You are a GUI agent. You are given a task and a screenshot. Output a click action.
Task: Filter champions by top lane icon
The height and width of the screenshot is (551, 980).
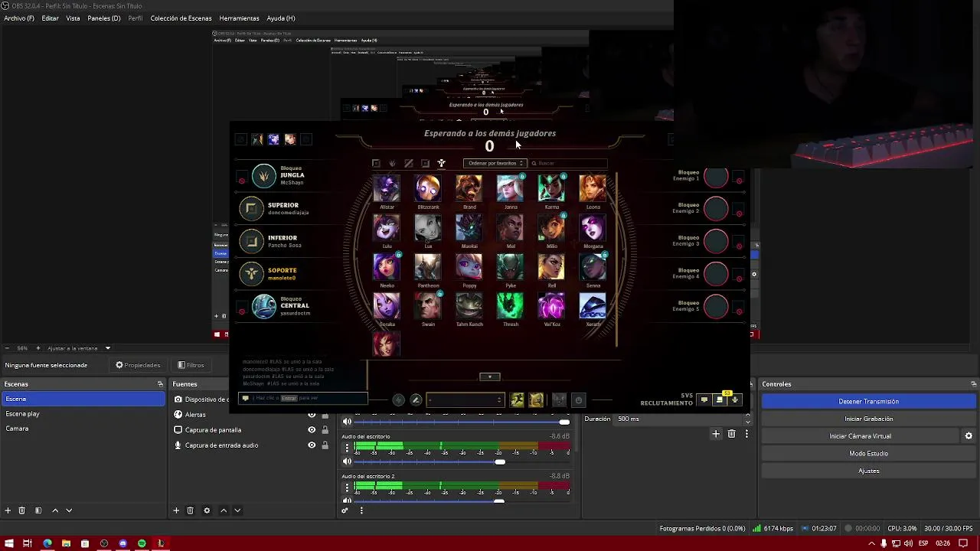click(x=376, y=163)
